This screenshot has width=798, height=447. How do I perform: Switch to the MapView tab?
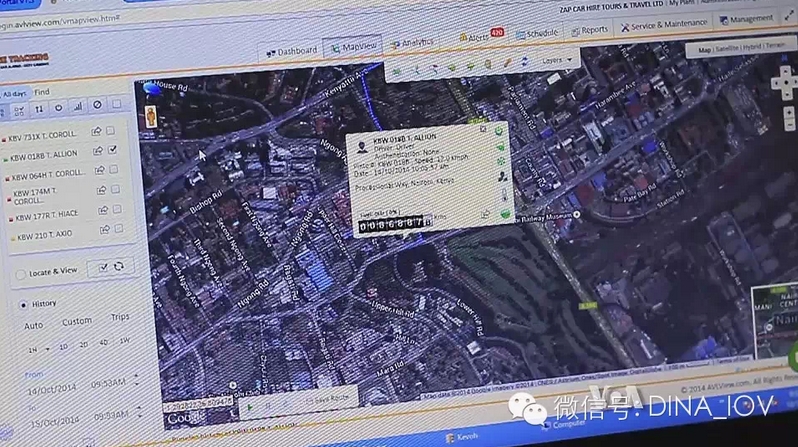pos(354,47)
